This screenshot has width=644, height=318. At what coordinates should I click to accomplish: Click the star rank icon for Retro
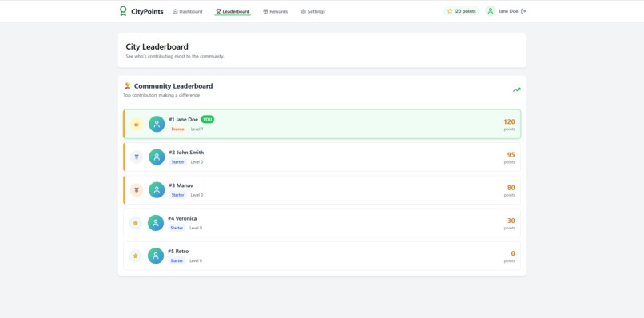(x=136, y=256)
